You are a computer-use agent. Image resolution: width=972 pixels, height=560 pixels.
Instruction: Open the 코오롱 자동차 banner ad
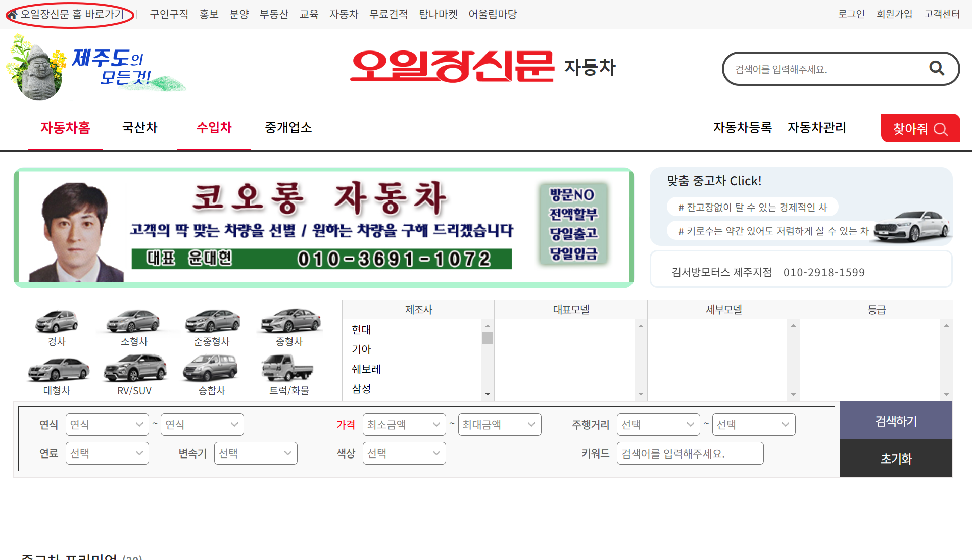pos(324,228)
